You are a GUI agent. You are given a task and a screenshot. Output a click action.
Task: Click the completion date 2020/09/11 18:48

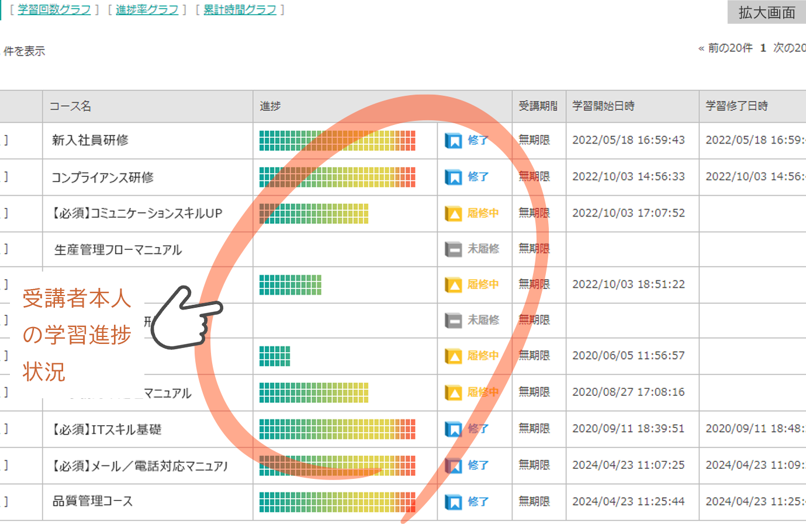click(755, 429)
